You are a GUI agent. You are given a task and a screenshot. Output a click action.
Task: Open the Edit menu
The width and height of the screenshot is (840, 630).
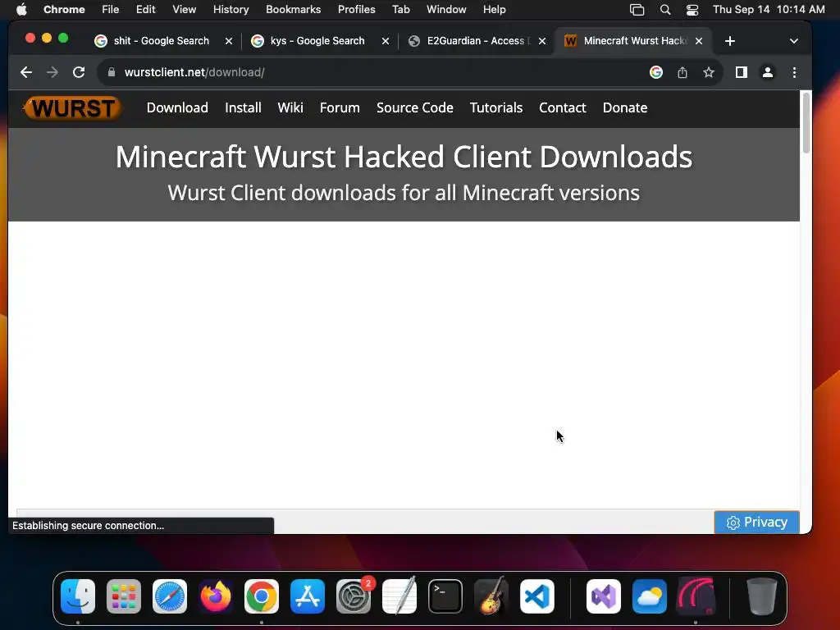[x=145, y=10]
